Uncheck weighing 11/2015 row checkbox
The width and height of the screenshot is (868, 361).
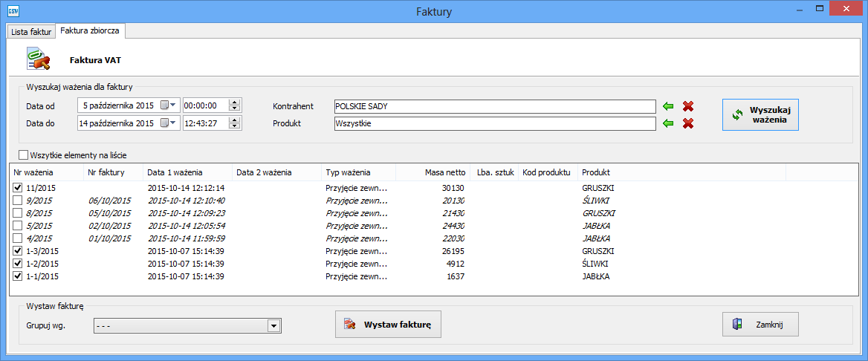18,188
